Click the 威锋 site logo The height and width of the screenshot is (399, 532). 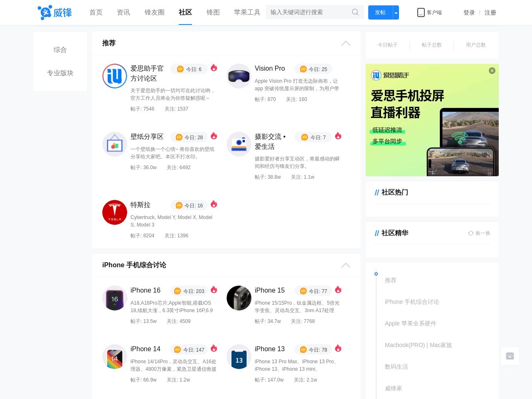point(54,12)
